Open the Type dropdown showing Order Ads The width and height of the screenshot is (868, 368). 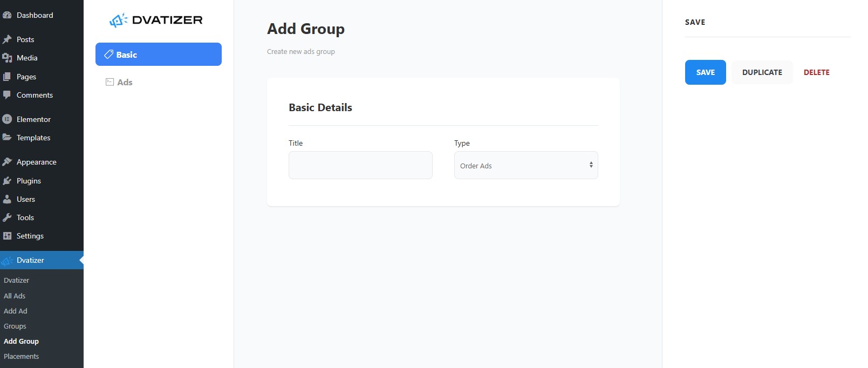[x=526, y=165]
